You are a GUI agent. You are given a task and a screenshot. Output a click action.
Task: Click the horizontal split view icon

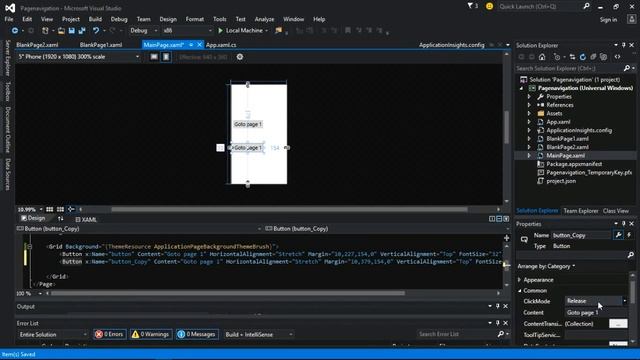tap(499, 219)
